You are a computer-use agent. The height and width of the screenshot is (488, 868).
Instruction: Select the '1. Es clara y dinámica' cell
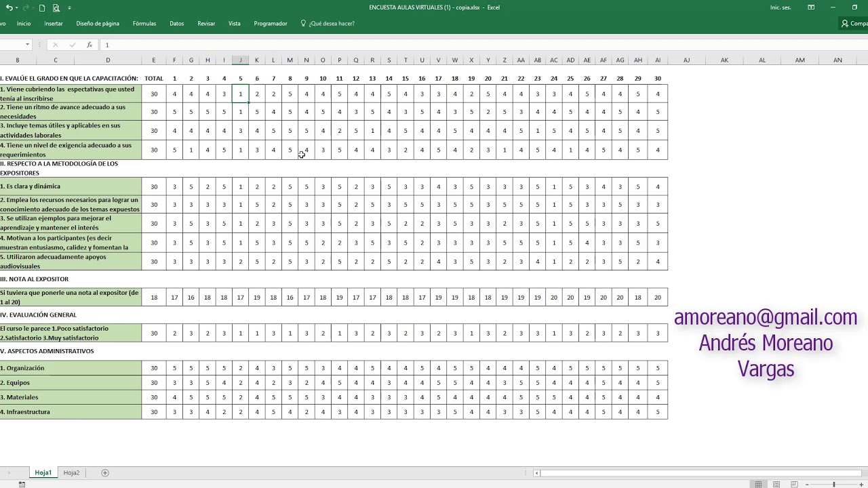[71, 186]
